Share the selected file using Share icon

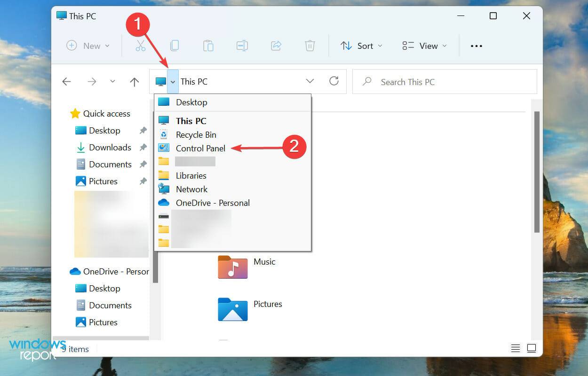276,45
